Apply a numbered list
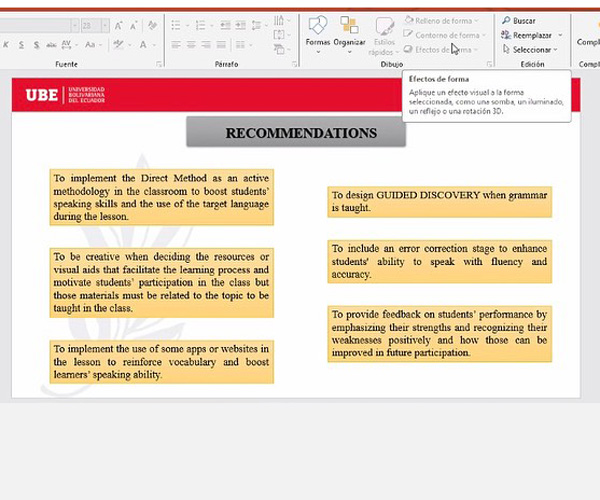 [200, 26]
